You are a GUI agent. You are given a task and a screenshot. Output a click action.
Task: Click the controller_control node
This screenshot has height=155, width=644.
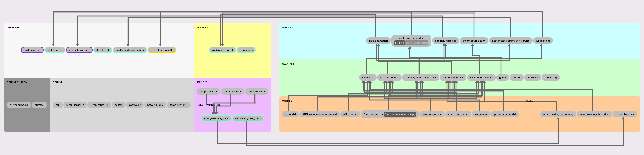click(x=223, y=50)
